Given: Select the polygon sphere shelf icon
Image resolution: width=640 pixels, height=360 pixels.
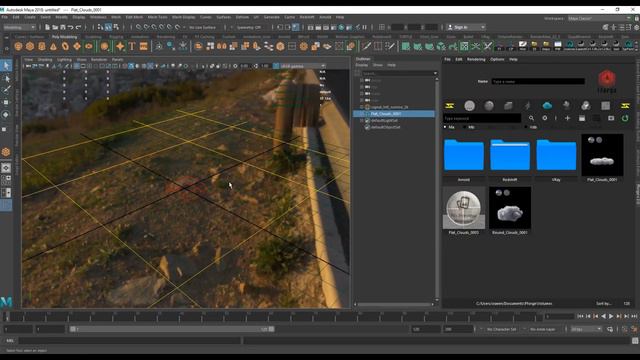Looking at the screenshot, I should [18, 47].
